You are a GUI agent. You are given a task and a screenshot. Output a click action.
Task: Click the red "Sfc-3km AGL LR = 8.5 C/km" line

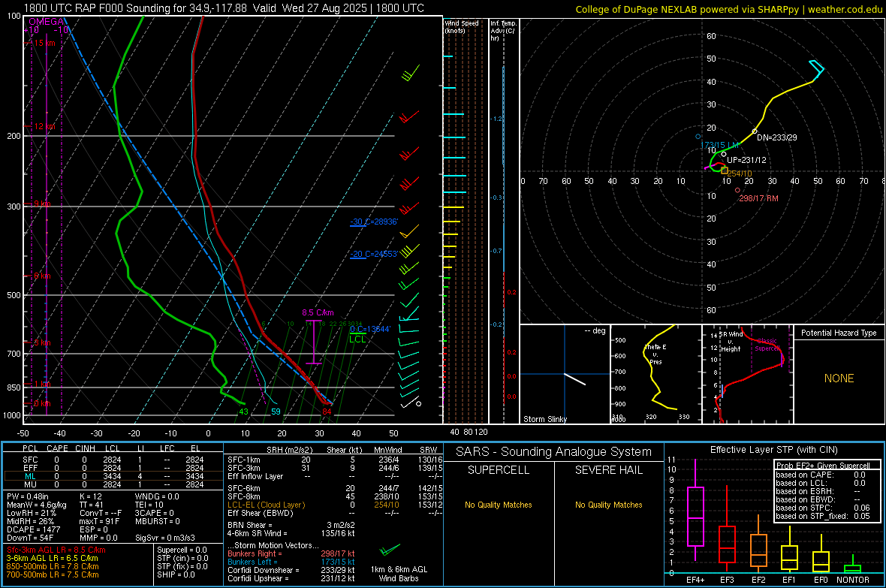56,550
